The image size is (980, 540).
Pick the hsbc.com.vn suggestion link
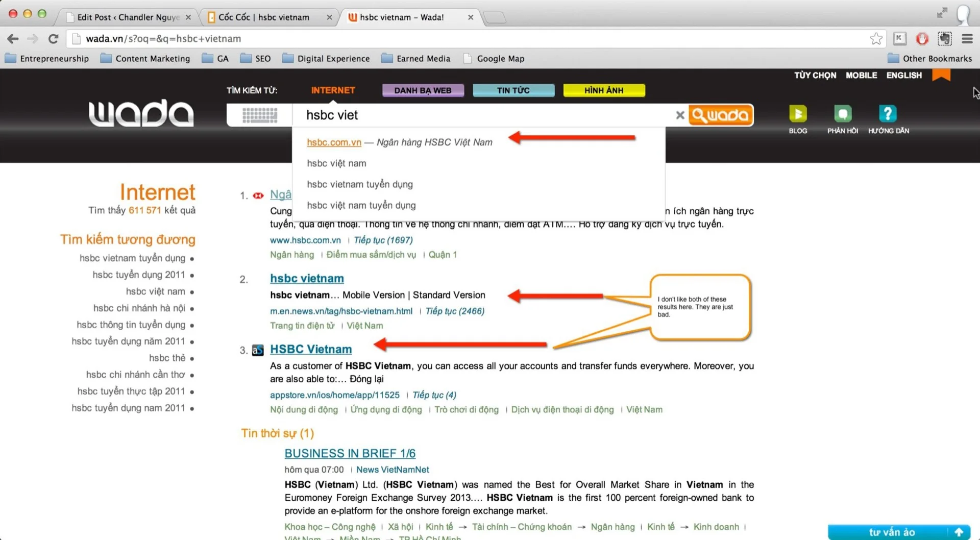334,142
